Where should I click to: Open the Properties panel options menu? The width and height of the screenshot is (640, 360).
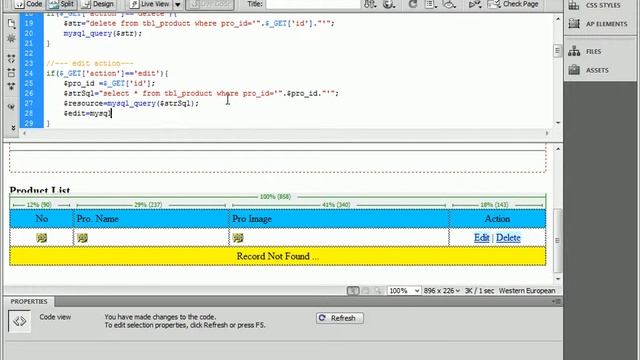[x=557, y=301]
